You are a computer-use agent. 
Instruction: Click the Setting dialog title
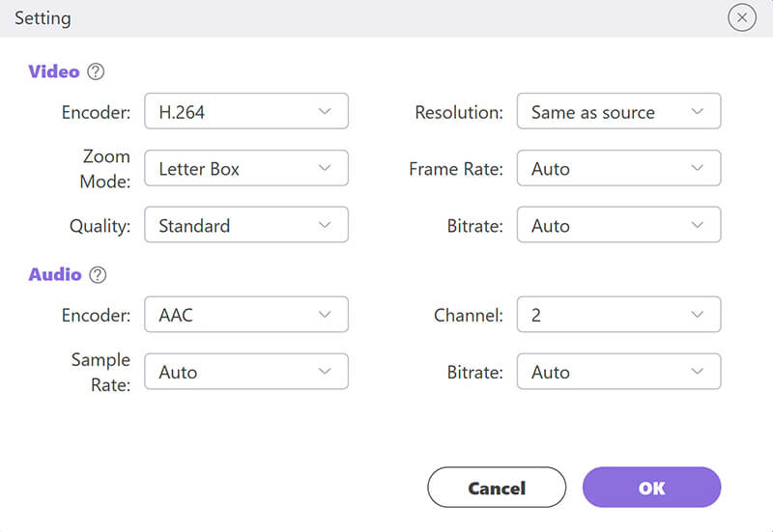tap(43, 18)
